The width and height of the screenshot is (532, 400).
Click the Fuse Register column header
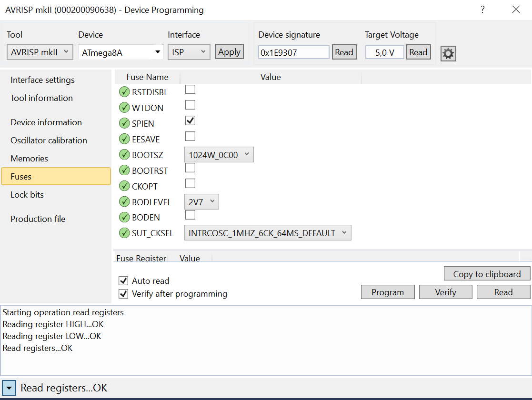[141, 258]
